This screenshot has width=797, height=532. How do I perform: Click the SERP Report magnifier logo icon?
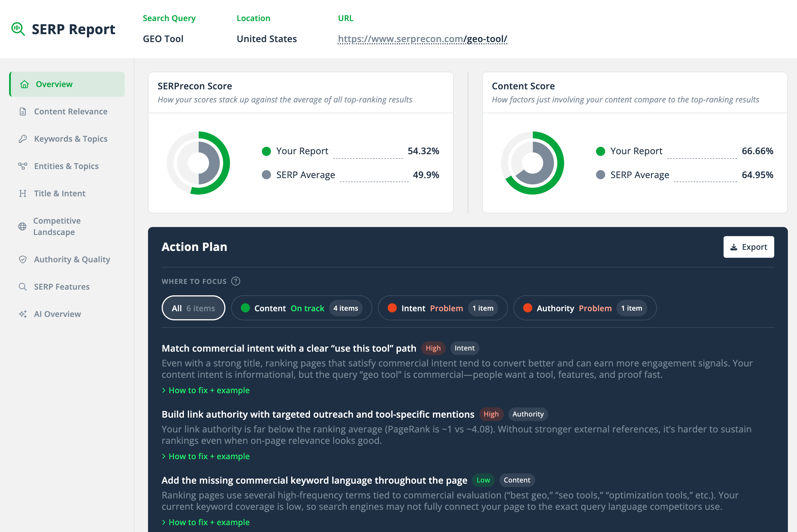coord(18,29)
